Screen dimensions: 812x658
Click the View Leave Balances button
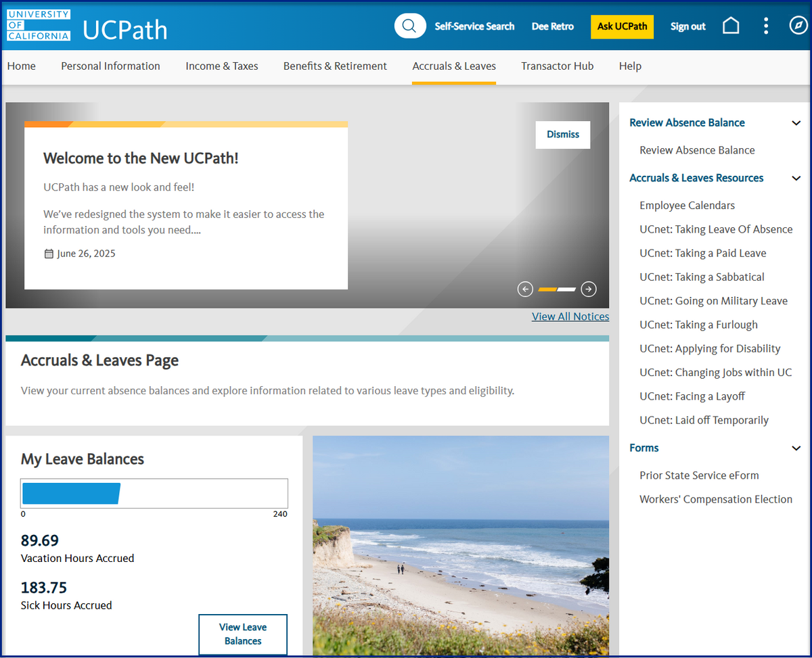click(243, 634)
